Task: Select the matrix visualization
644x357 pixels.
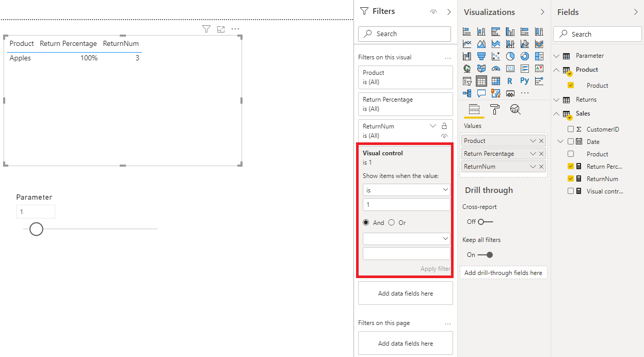Action: [496, 81]
